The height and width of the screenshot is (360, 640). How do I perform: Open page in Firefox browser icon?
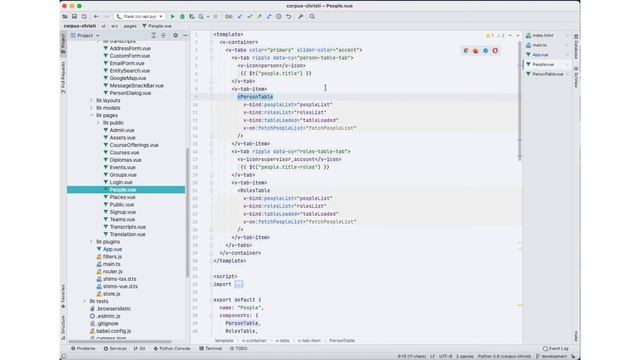476,51
